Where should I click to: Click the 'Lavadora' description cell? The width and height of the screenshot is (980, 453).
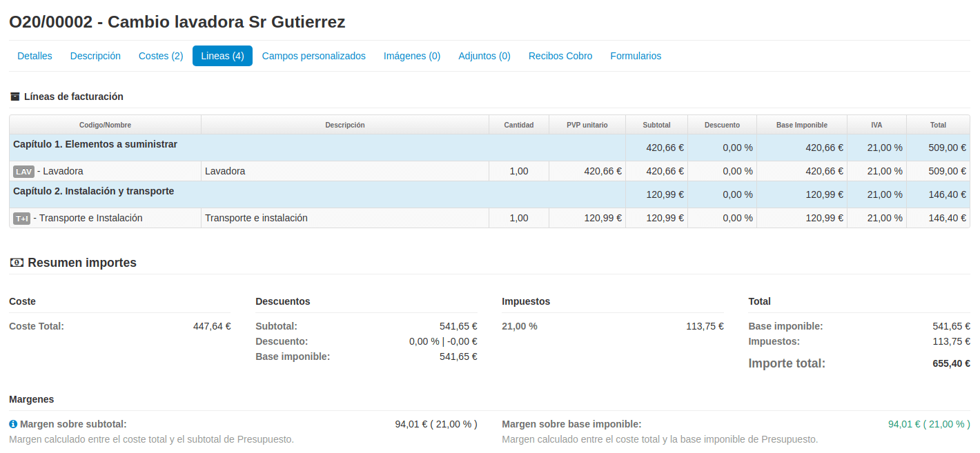coord(345,171)
